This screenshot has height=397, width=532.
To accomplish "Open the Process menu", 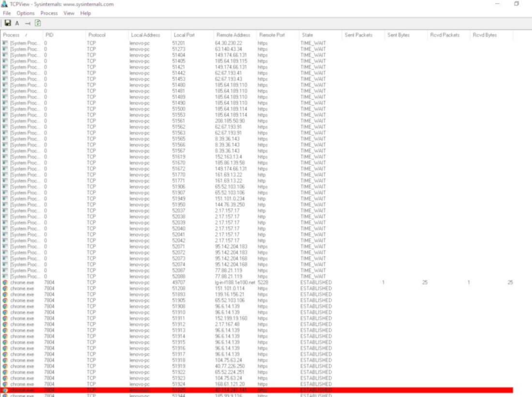I will (x=49, y=13).
